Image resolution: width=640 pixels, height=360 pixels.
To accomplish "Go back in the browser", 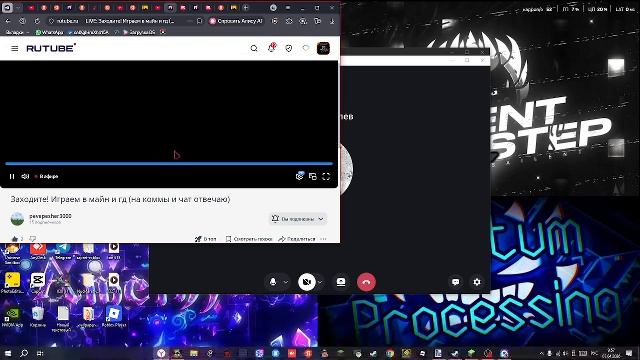I will click(8, 21).
